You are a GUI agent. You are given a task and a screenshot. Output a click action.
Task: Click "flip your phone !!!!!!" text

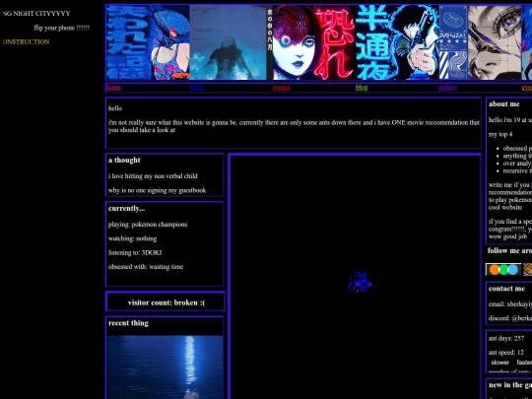point(62,28)
